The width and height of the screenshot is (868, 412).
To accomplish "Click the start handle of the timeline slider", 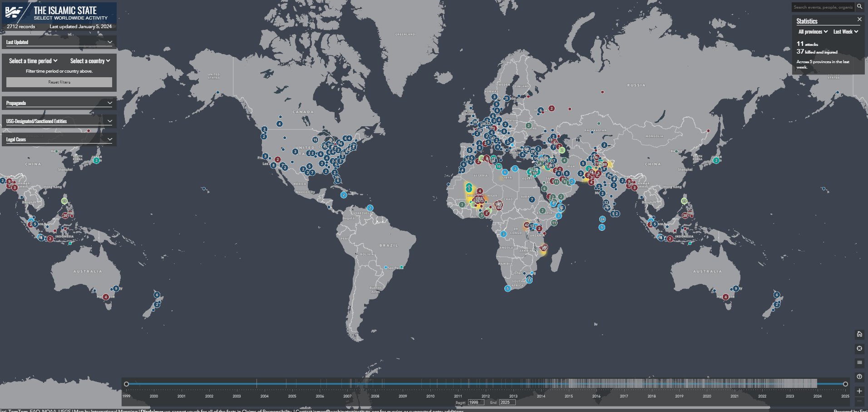I will pos(127,384).
